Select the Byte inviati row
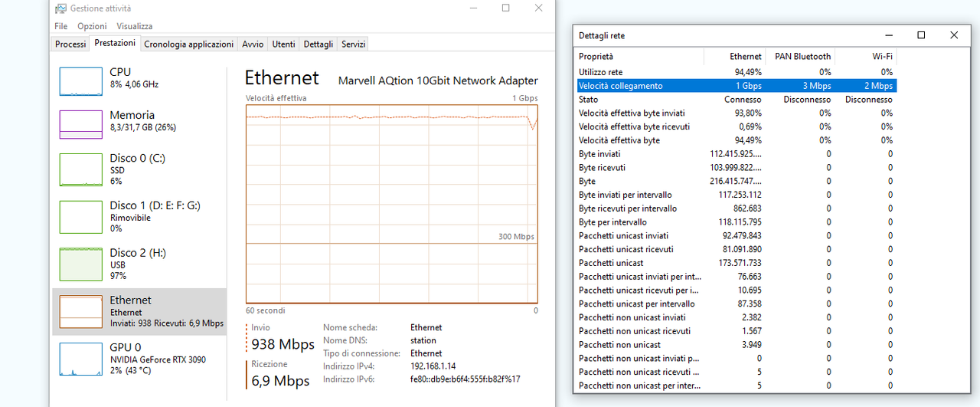The width and height of the screenshot is (980, 407). pyautogui.click(x=736, y=154)
